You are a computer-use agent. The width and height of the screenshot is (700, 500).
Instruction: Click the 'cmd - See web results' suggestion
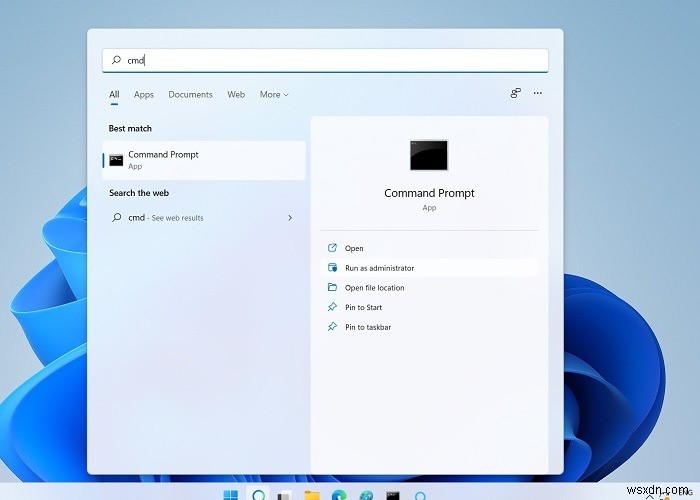point(202,218)
